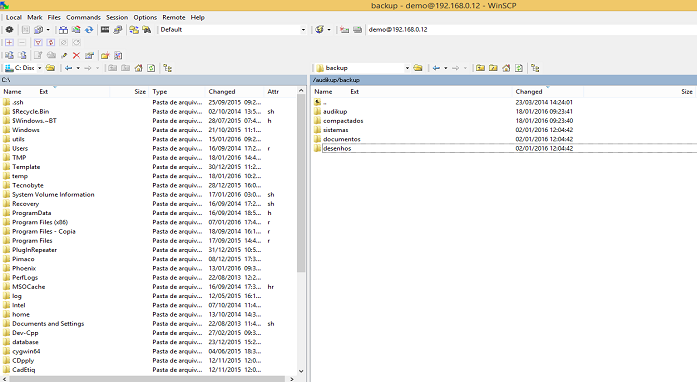Expand the queue icon dropdown arrow
697x382 pixels.
[x=48, y=30]
